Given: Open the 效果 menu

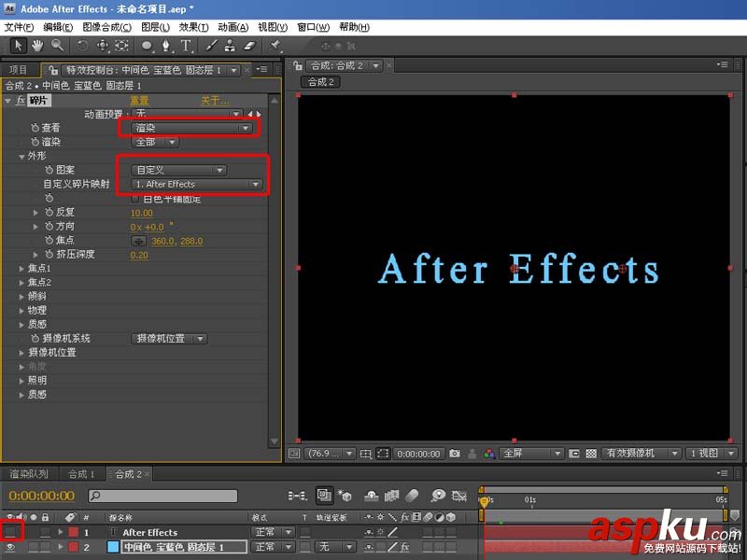Looking at the screenshot, I should click(193, 27).
